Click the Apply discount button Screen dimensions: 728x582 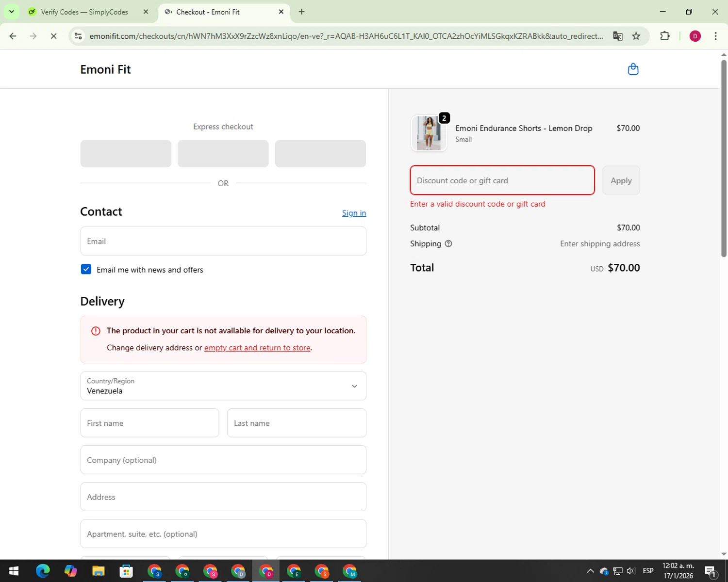tap(621, 180)
